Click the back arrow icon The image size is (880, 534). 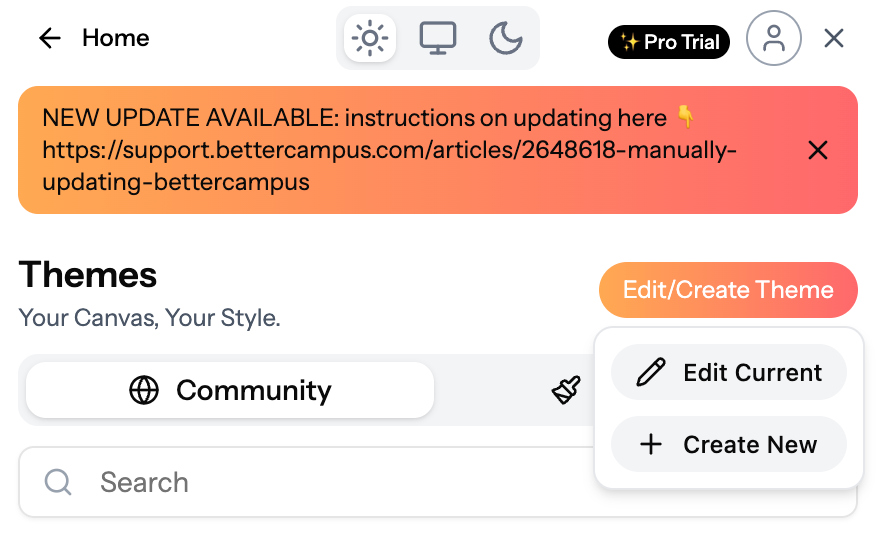point(49,38)
